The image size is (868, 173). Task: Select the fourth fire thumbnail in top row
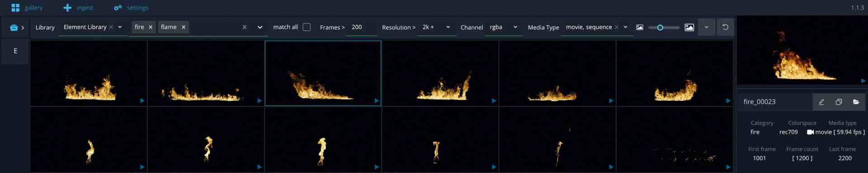(440, 73)
